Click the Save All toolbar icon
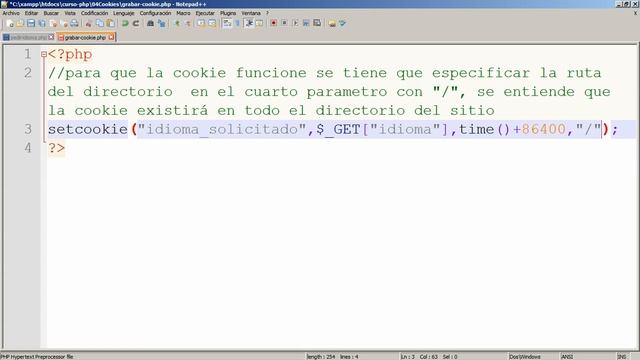 [42, 24]
